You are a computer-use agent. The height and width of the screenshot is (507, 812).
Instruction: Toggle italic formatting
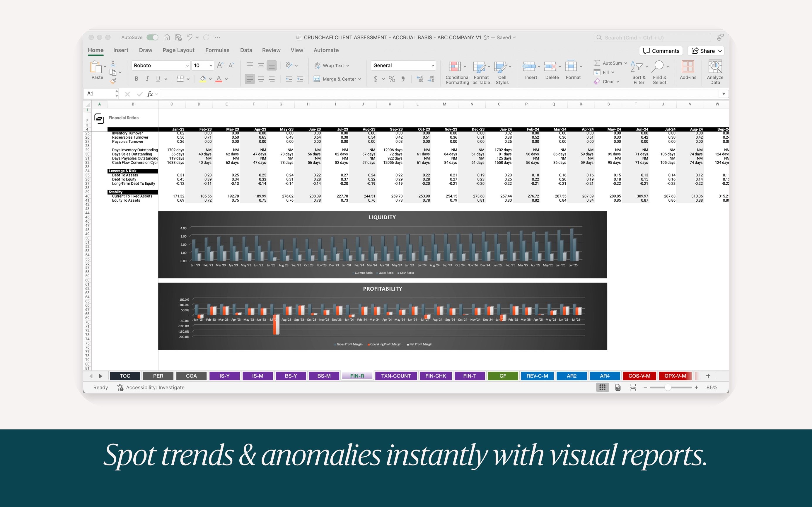coord(147,79)
